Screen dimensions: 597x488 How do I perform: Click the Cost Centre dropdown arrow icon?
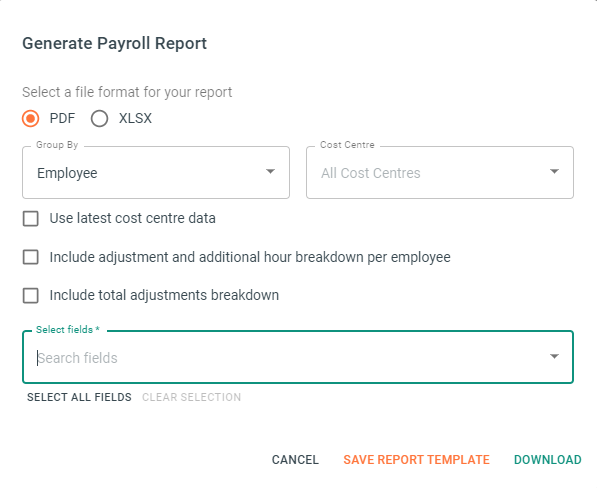click(x=554, y=172)
